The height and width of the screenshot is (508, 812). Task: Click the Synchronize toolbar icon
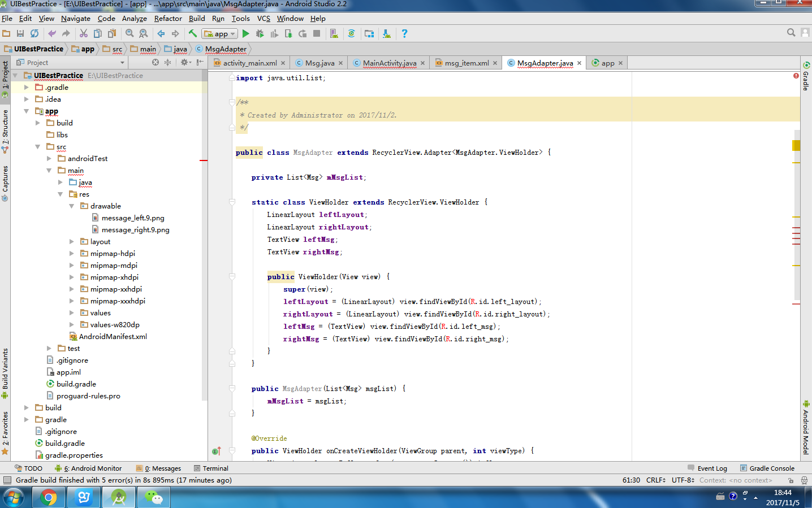pos(34,33)
